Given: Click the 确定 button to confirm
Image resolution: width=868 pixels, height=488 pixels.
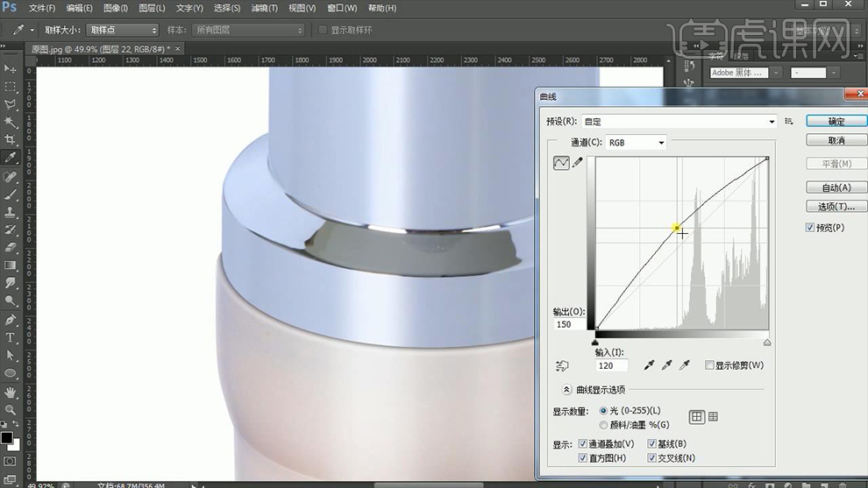Looking at the screenshot, I should [x=836, y=122].
